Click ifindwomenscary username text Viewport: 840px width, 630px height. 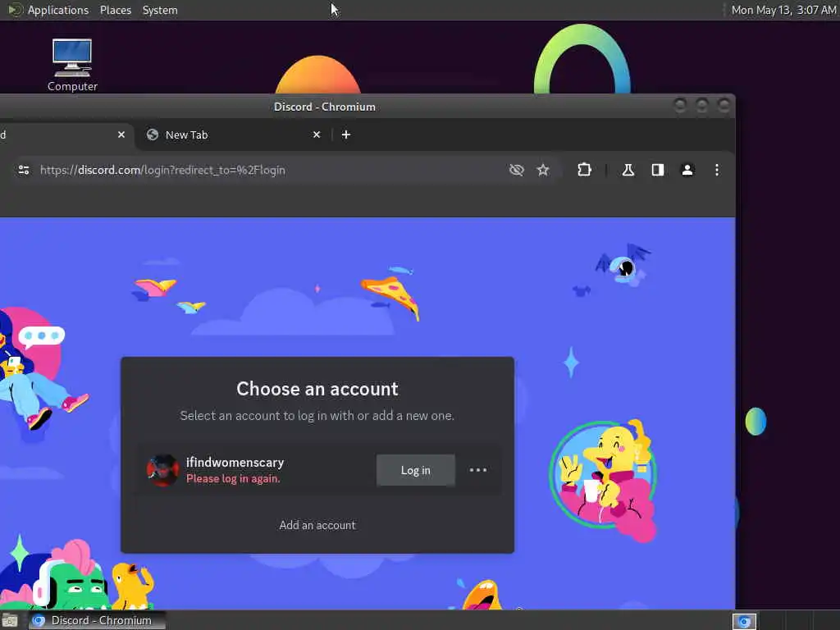(x=235, y=463)
